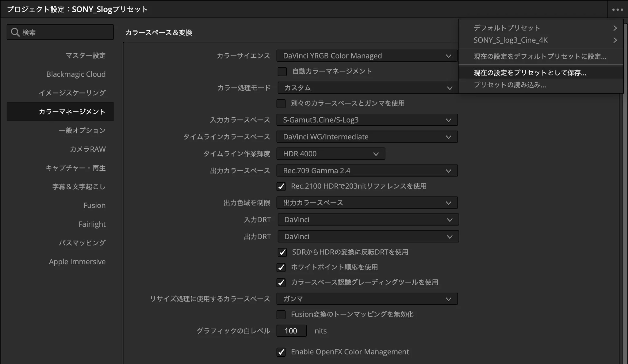Choose 現在の設定をプリセットとして保存...
This screenshot has height=364, width=628.
click(x=541, y=73)
